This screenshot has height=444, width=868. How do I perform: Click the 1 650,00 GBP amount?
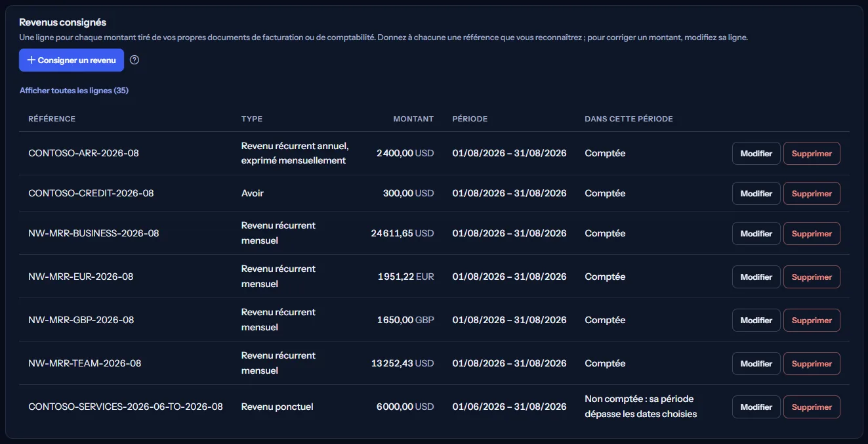point(405,320)
